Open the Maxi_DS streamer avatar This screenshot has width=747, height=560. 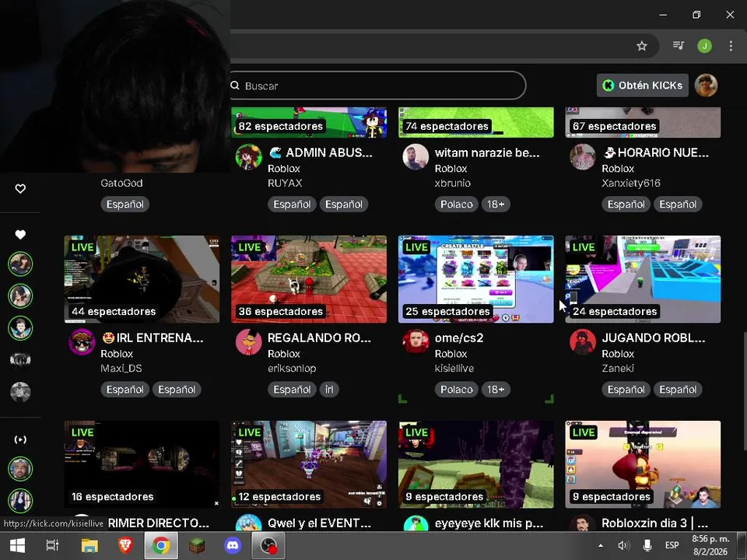coord(82,342)
